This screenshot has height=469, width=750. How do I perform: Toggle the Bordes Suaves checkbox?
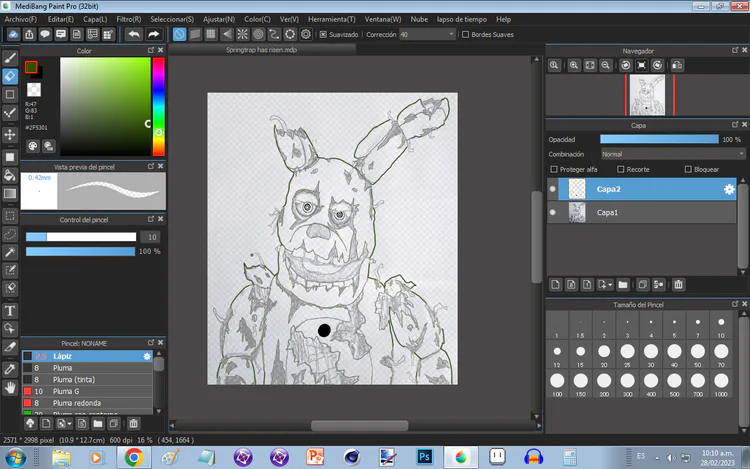pos(465,34)
